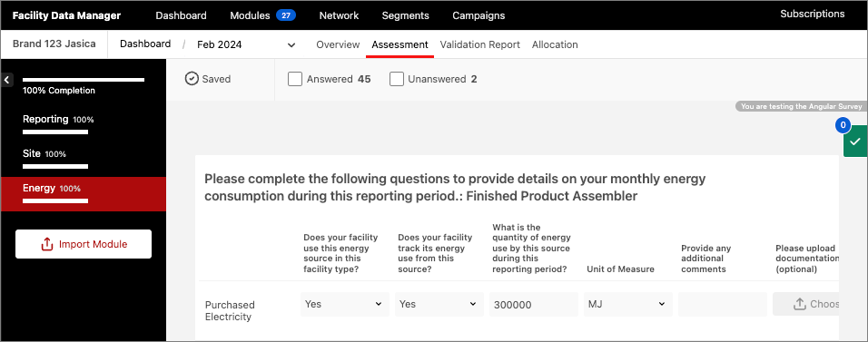The image size is (868, 342).
Task: Click the Reporting section progress bar
Action: [x=55, y=132]
